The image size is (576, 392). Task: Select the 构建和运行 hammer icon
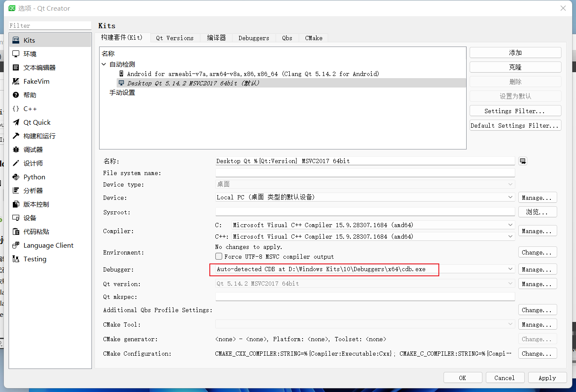click(x=16, y=136)
